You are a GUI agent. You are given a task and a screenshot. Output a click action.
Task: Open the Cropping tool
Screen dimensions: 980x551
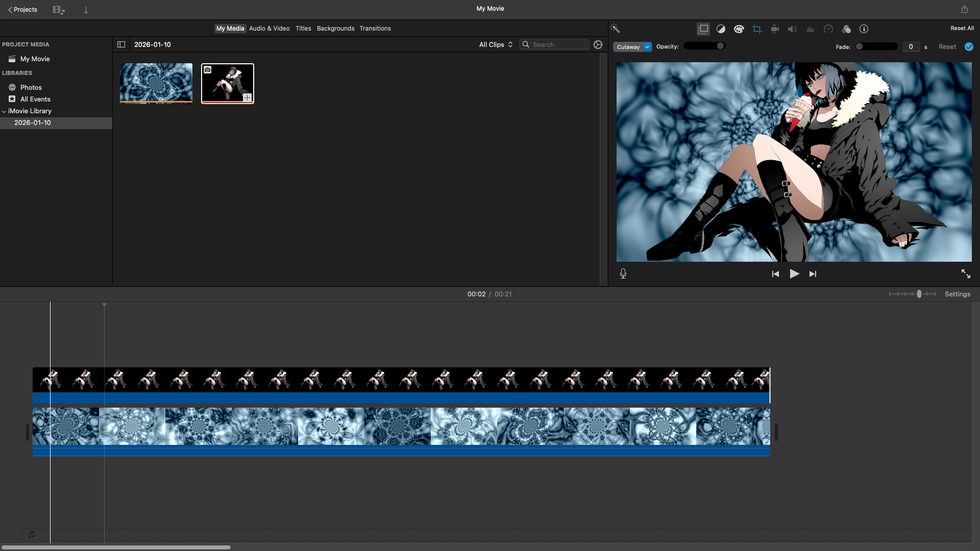click(757, 29)
